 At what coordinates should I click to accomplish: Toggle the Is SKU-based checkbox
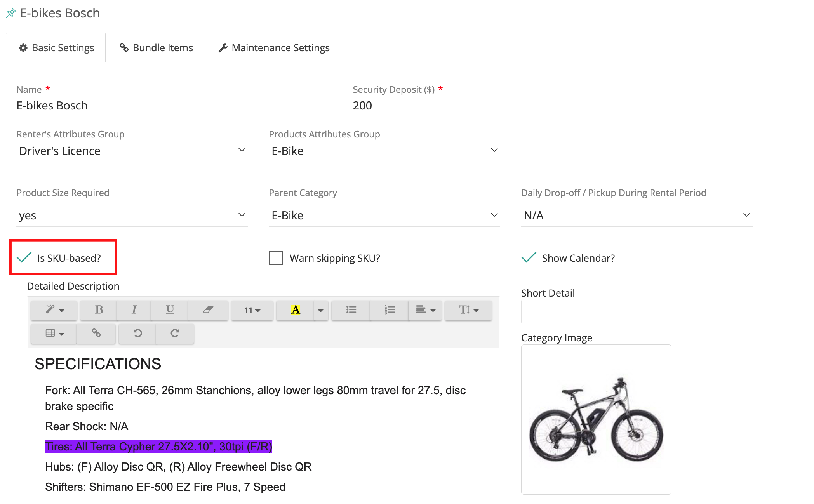coord(24,258)
